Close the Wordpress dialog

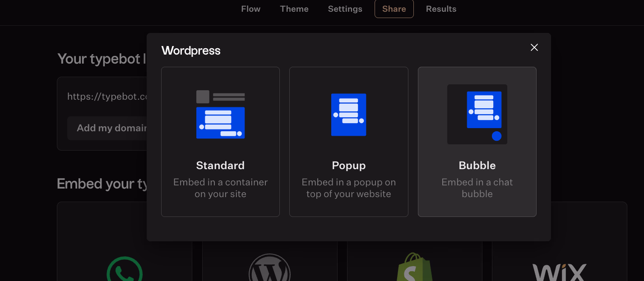(x=534, y=47)
